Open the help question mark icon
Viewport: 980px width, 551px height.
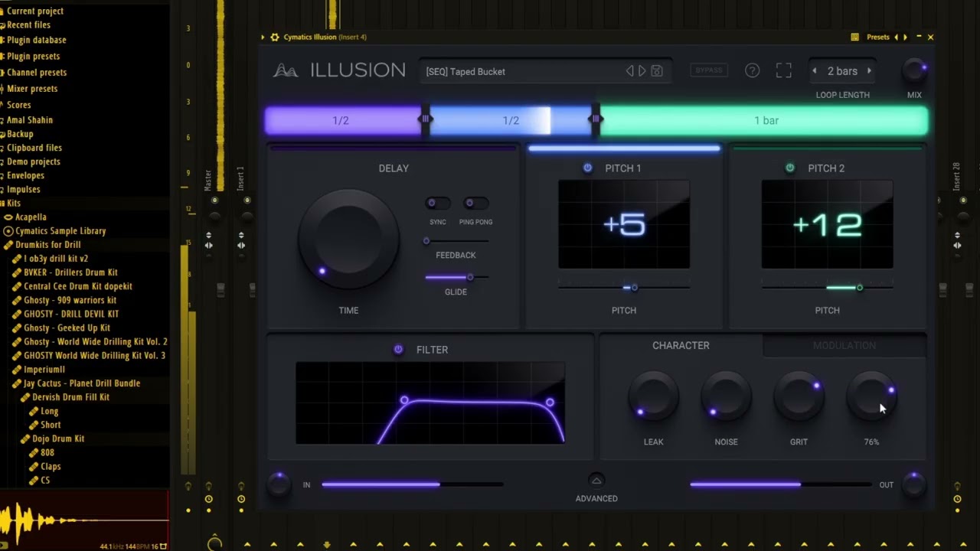(752, 70)
